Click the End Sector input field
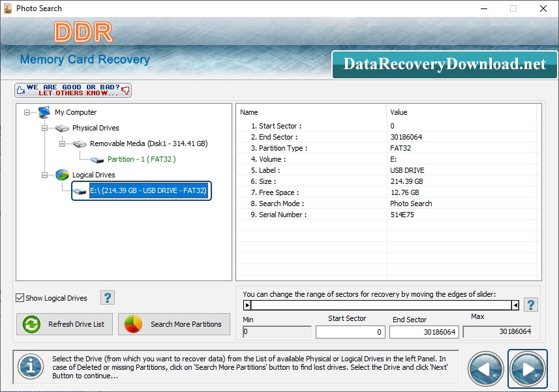Screen dimensions: 559x392 (424, 332)
